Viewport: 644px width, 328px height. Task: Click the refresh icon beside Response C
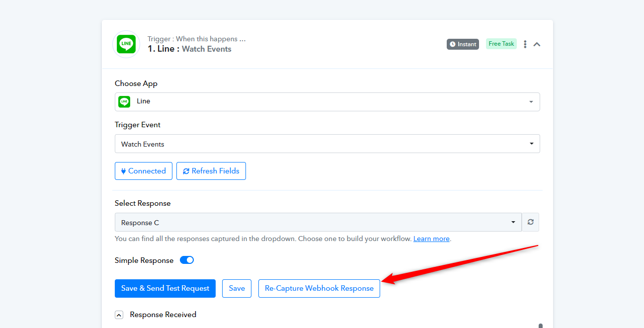[530, 222]
